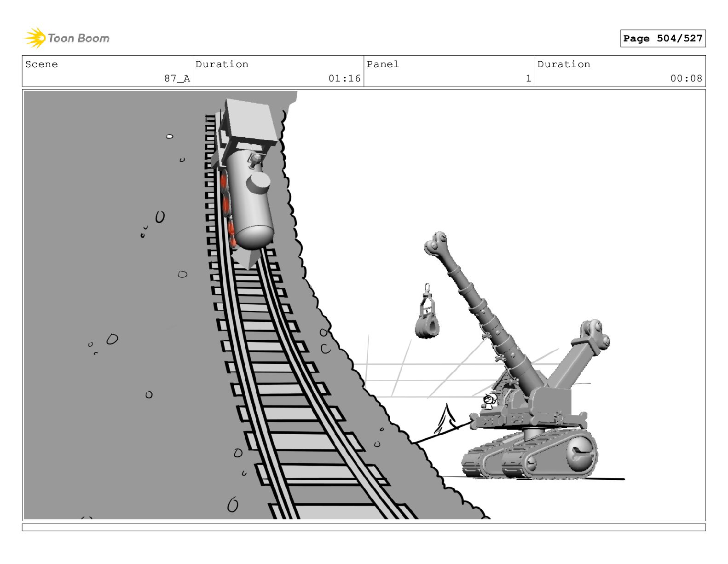Select the scene number 87_A
The image size is (728, 564).
177,79
